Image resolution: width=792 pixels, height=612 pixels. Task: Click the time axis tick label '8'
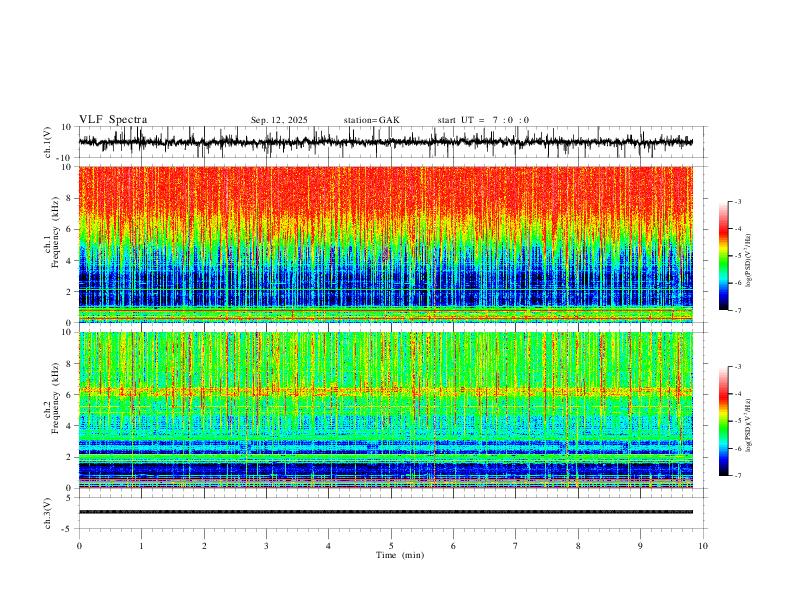pos(578,546)
